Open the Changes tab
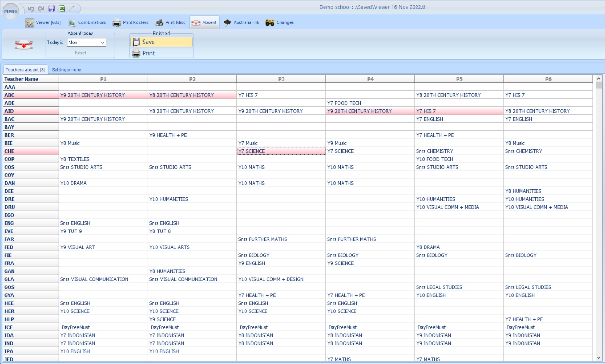Screen dimensions: 605x364 tap(280, 23)
